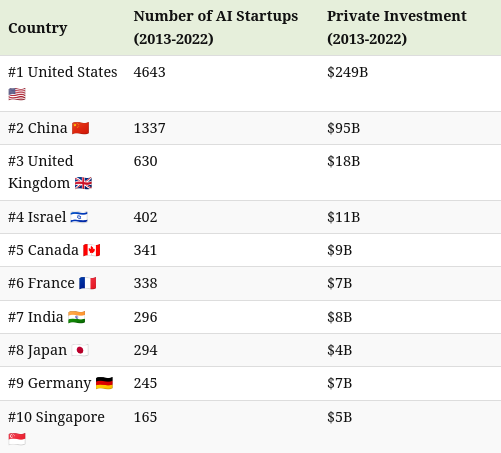Click the 296 startups value for India

145,317
